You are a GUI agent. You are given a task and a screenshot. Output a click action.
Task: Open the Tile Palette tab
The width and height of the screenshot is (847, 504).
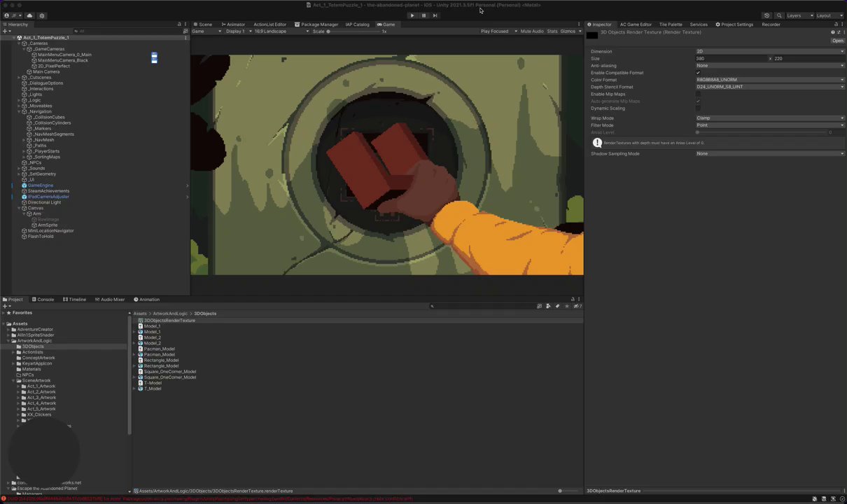pyautogui.click(x=671, y=24)
